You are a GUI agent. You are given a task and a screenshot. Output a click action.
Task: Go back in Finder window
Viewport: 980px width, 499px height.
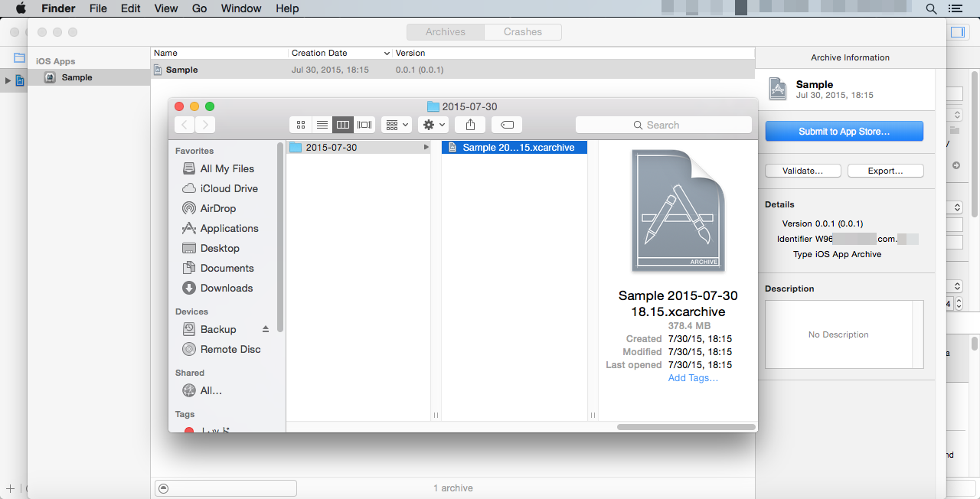(x=185, y=125)
